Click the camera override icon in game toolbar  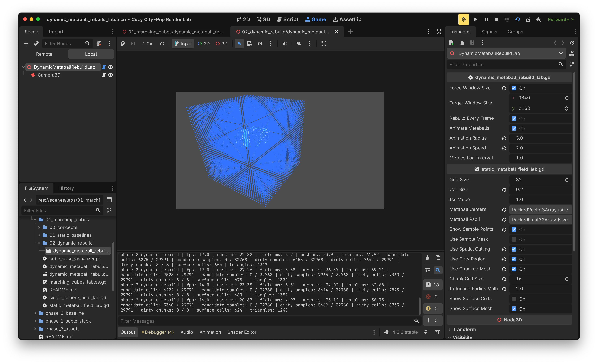299,44
